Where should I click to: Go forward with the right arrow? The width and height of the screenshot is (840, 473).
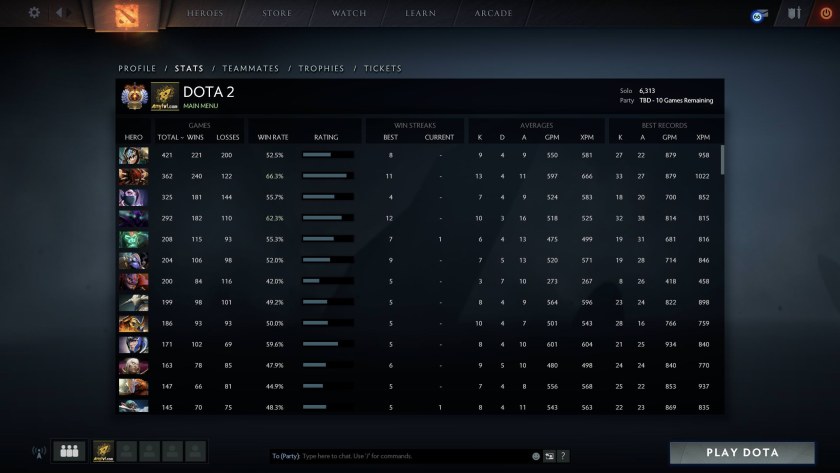[x=69, y=12]
